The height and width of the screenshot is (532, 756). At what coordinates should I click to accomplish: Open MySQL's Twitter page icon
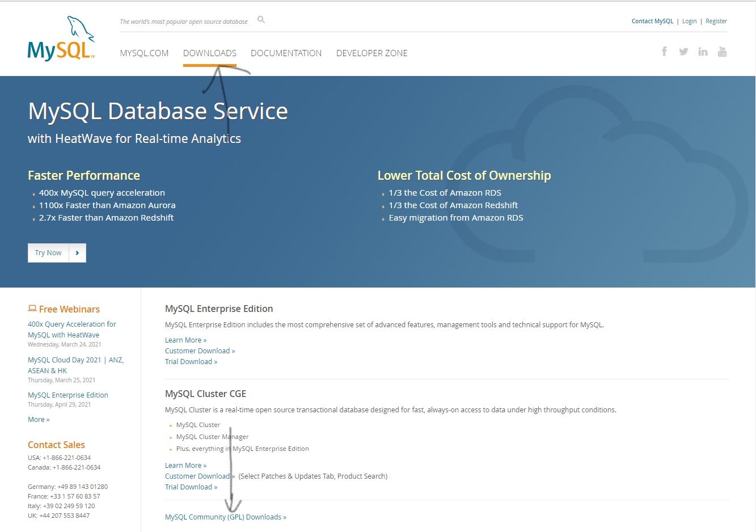[683, 52]
